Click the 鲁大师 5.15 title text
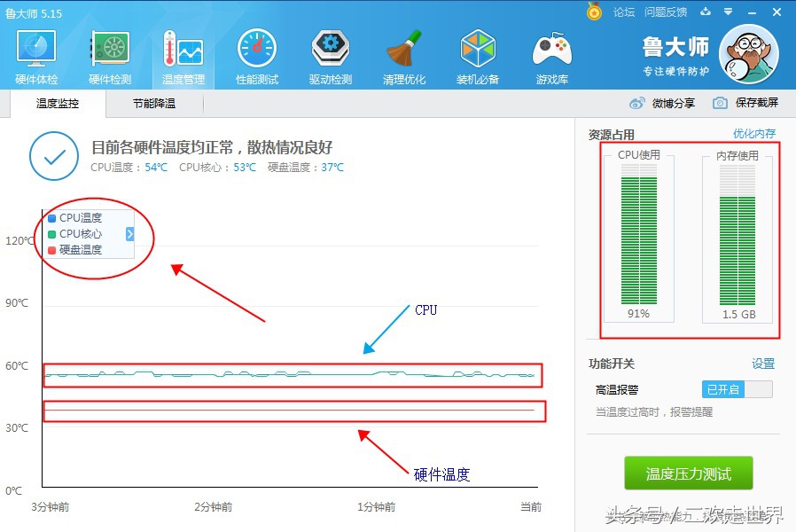Viewport: 796px width, 532px height. 34,13
